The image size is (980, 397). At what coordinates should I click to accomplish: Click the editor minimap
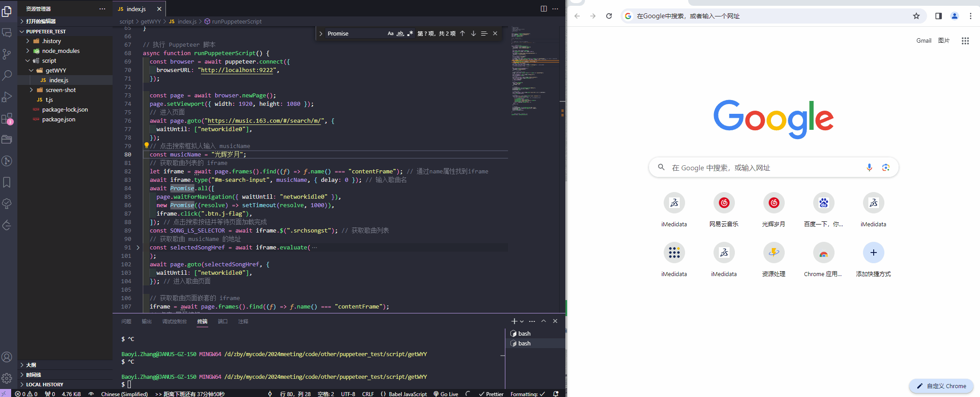tap(535, 71)
